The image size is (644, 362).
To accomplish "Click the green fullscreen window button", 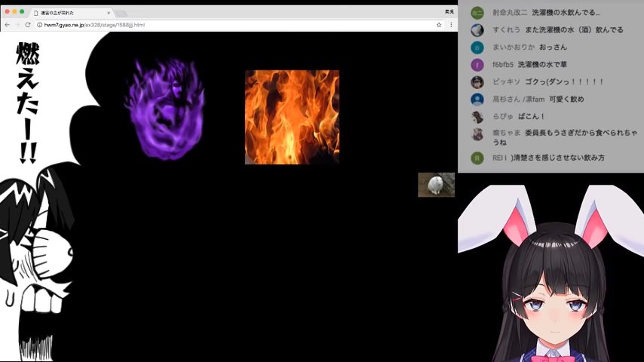I will [x=22, y=11].
